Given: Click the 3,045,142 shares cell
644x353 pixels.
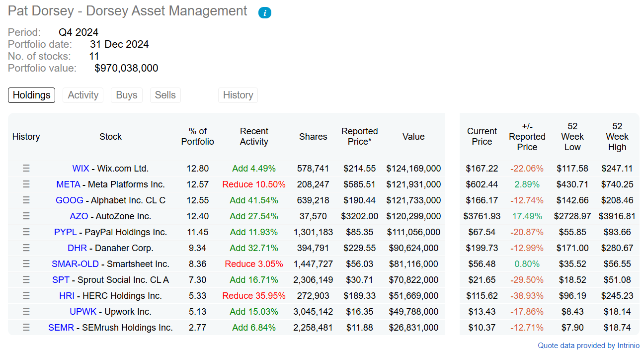Looking at the screenshot, I should point(313,312).
